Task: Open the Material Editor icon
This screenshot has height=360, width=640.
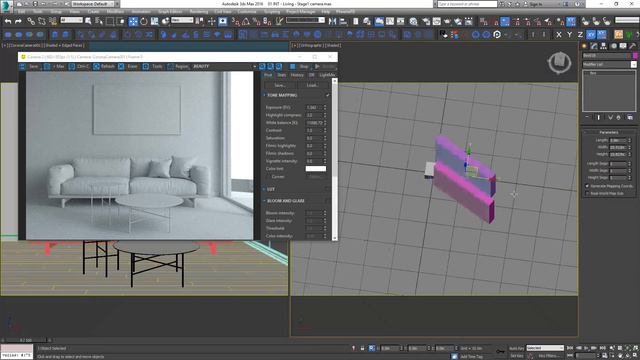Action: [x=413, y=21]
